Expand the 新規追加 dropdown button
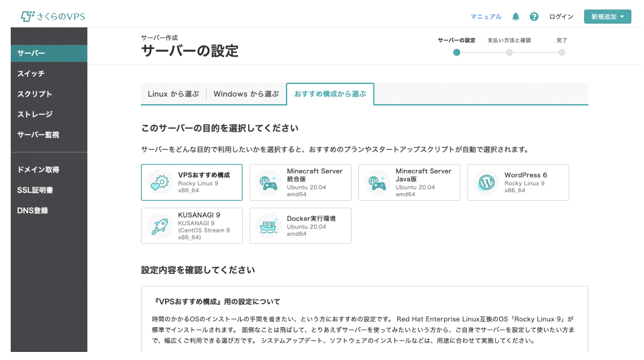The height and width of the screenshot is (360, 644). coord(607,17)
